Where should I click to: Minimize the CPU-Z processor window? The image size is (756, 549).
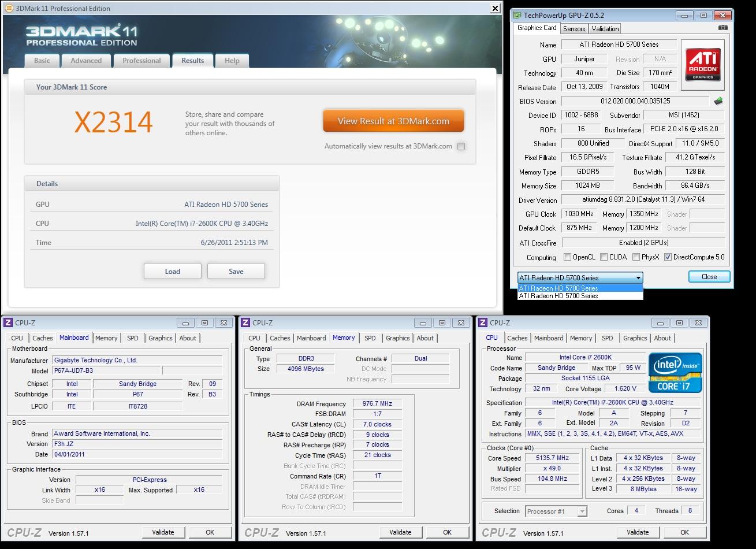(660, 323)
